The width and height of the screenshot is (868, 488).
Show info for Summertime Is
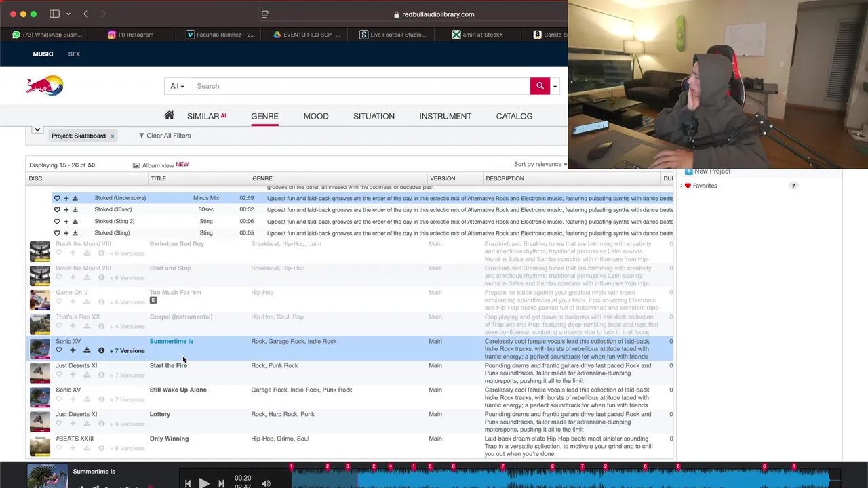tap(101, 350)
